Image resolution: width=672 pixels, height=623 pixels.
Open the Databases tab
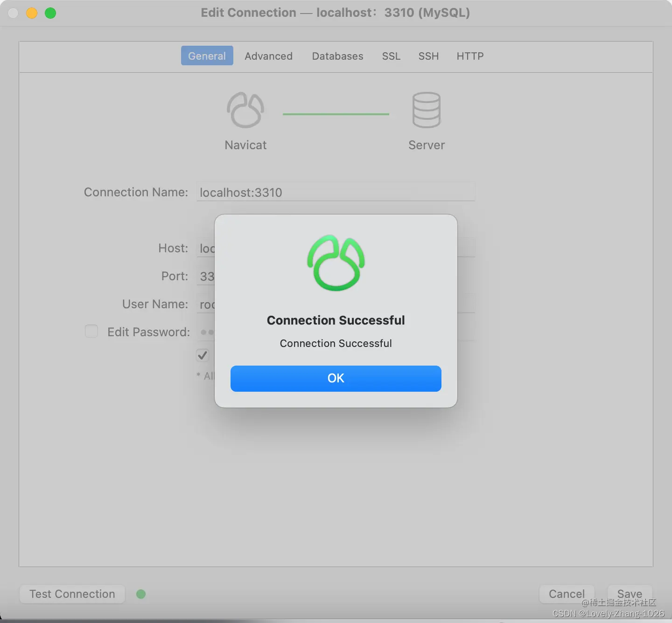(x=338, y=56)
